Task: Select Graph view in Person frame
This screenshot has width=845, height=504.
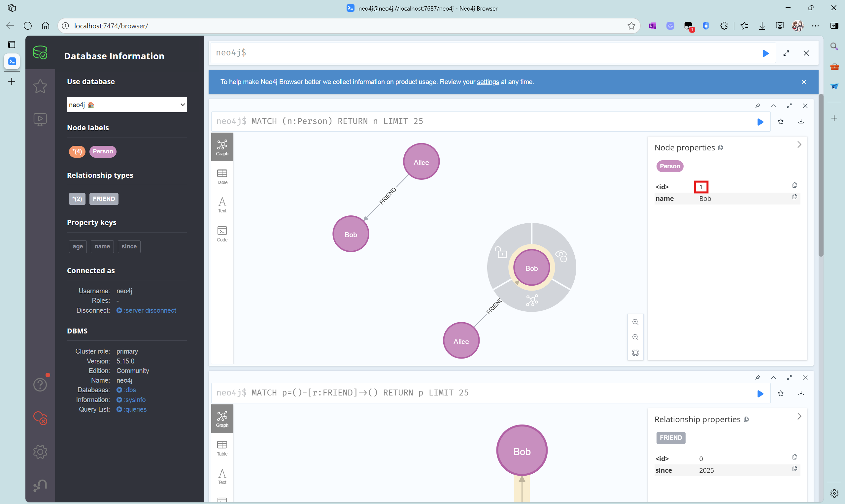Action: [x=222, y=147]
